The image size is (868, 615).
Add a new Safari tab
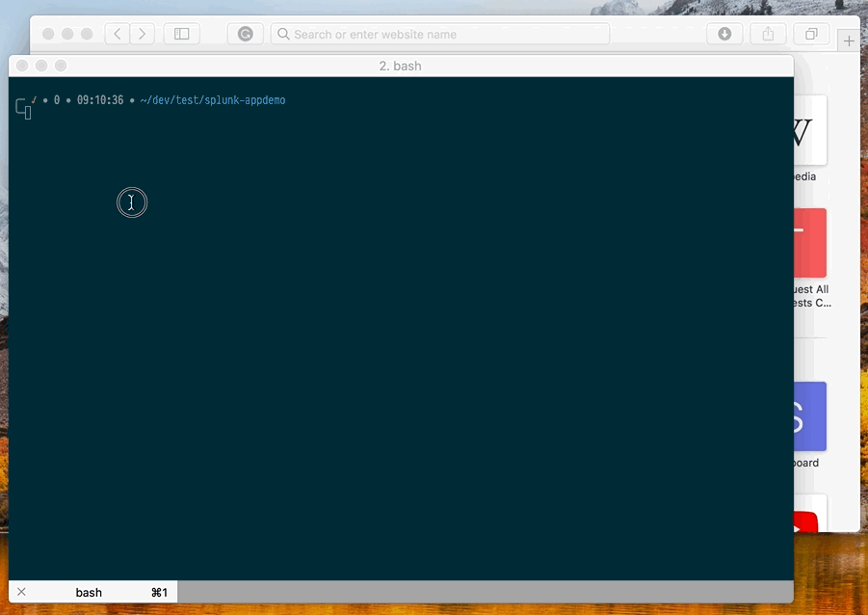pos(849,41)
